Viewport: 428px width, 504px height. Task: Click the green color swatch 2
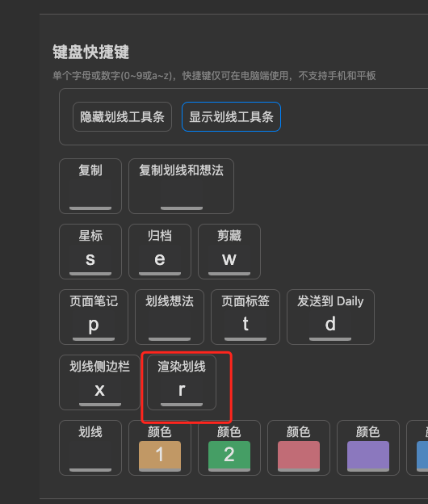tap(229, 457)
